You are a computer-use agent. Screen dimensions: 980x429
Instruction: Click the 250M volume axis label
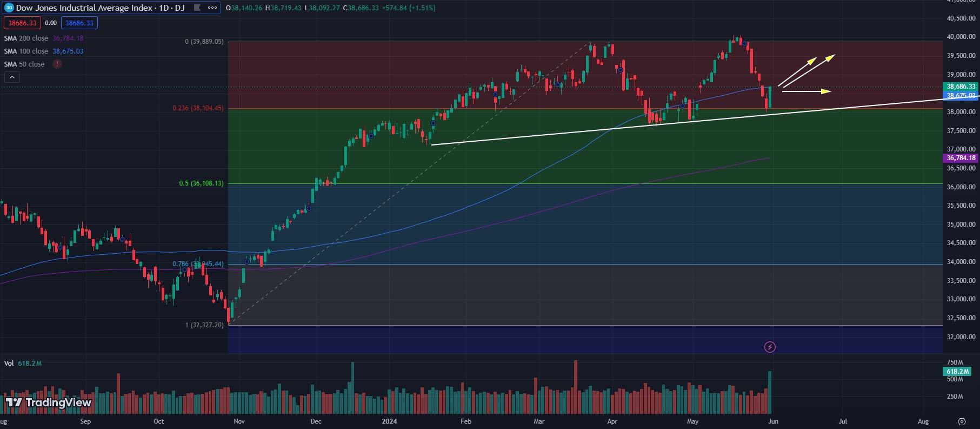[x=955, y=397]
